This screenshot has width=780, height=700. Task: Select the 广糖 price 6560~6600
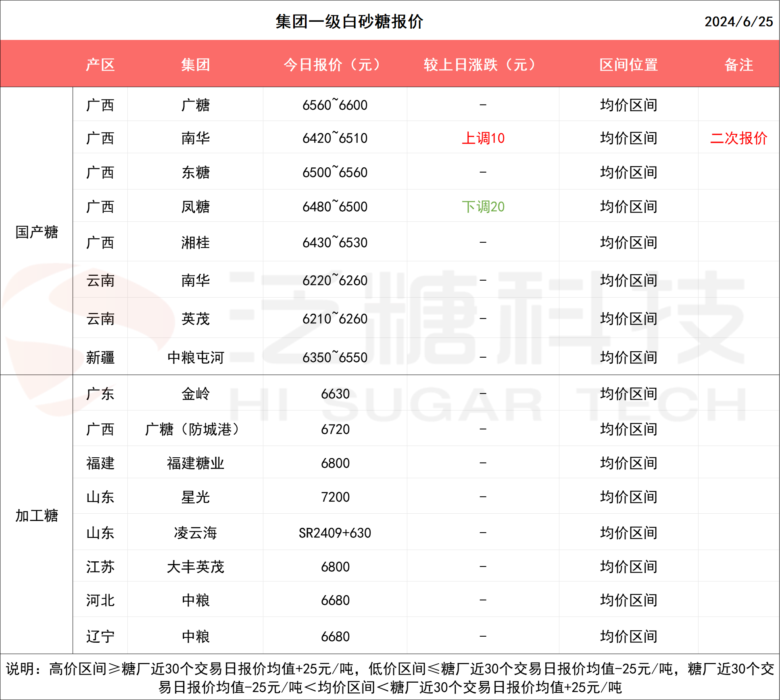(335, 105)
